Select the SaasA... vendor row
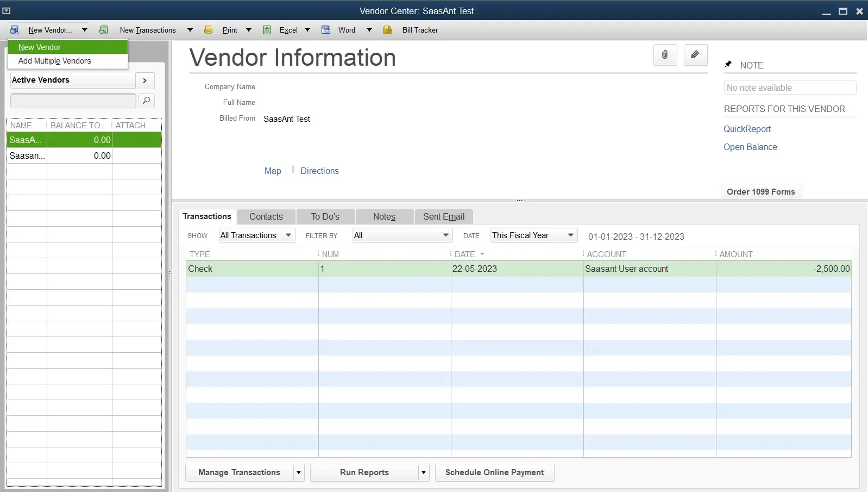Viewport: 868px width, 492px height. [x=84, y=140]
